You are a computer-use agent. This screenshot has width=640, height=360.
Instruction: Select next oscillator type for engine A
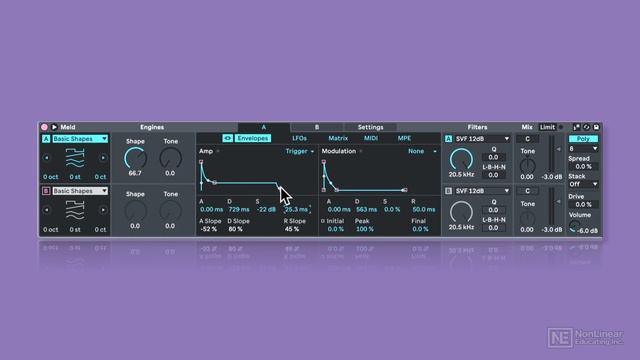[103, 158]
